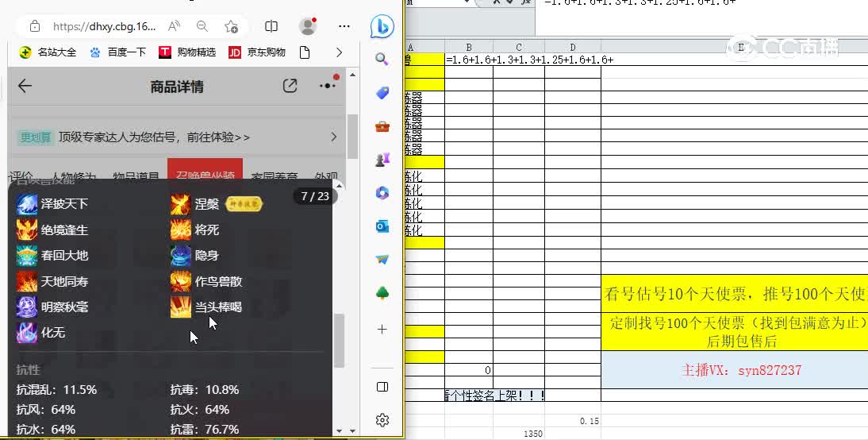Open the spreadsheet name box dropdown arrow
The image size is (868, 440).
point(467,2)
